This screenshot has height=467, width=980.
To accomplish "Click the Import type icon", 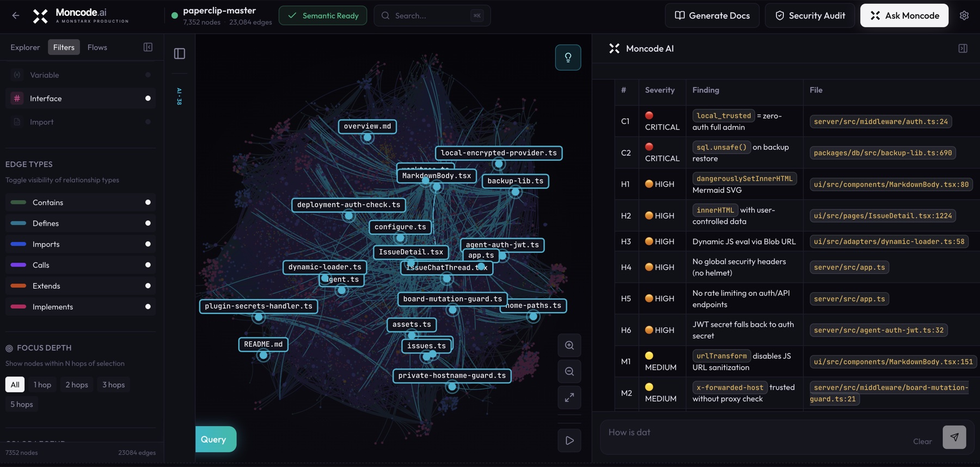I will click(17, 122).
